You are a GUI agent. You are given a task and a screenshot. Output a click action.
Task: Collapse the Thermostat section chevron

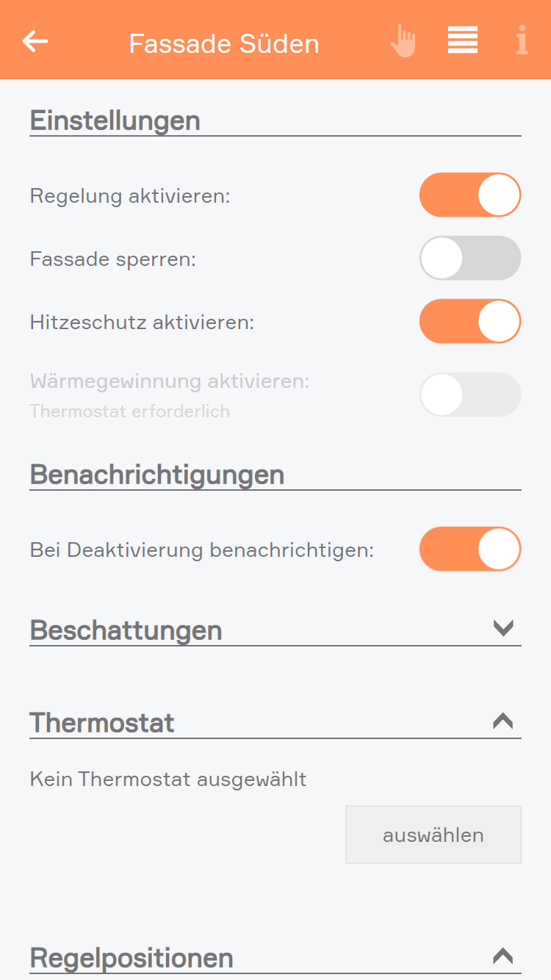tap(503, 721)
